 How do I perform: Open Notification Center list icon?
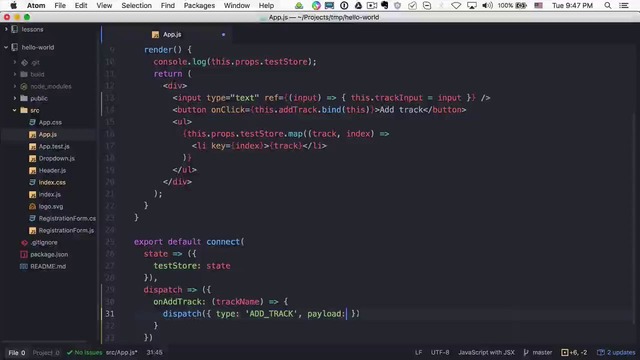point(624,5)
